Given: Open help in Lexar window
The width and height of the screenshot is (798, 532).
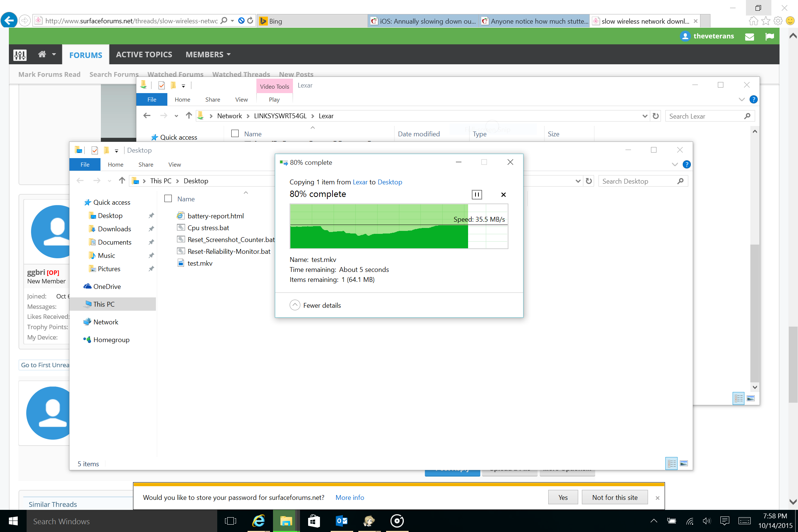Looking at the screenshot, I should click(x=754, y=99).
